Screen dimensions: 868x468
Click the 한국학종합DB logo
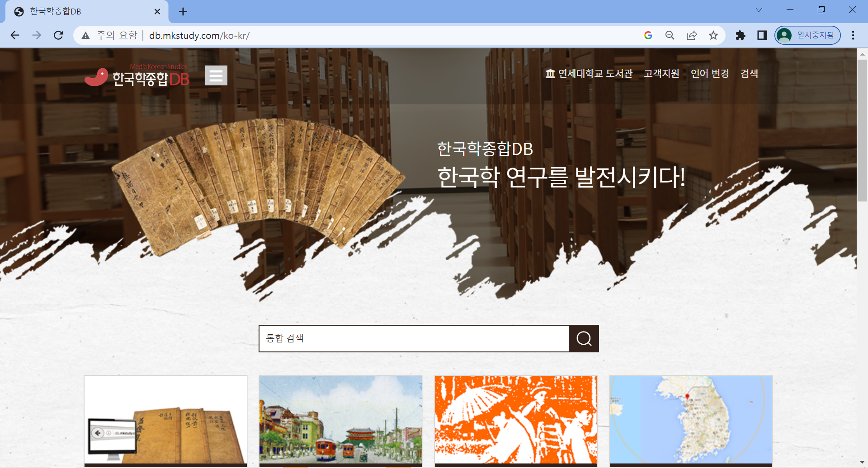137,75
